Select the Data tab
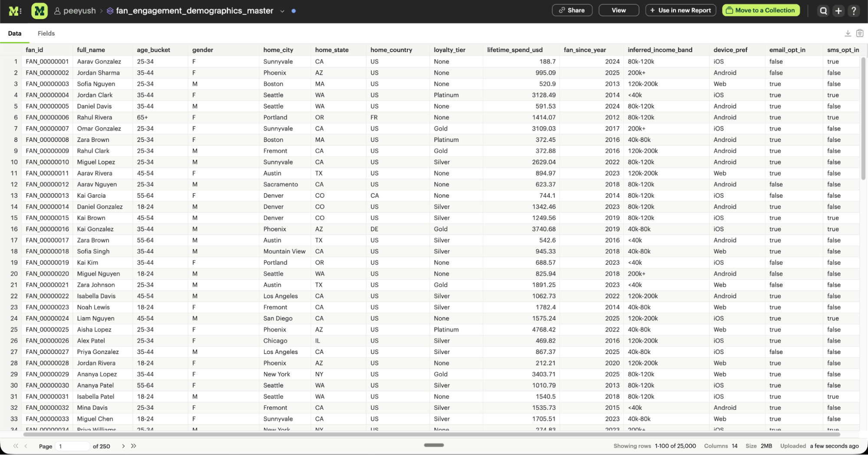 click(x=14, y=33)
